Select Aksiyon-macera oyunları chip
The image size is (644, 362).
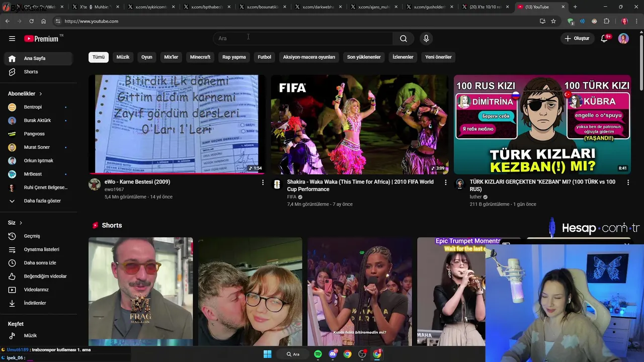pyautogui.click(x=309, y=57)
